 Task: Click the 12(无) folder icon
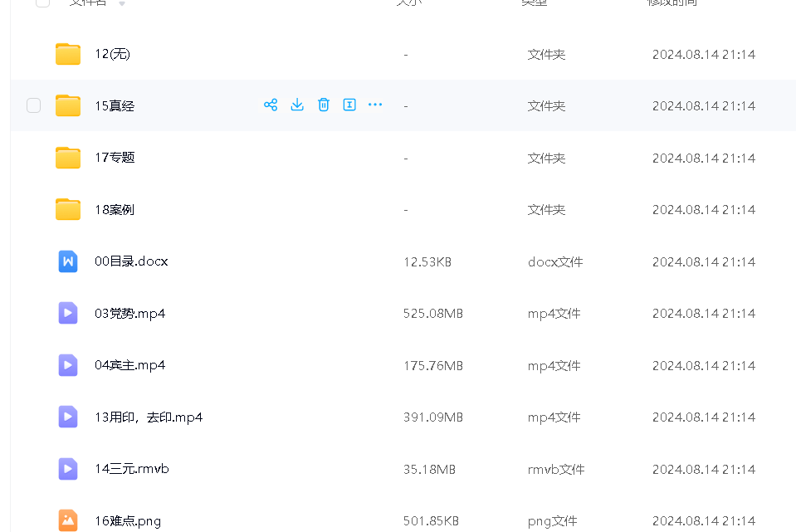[x=68, y=54]
